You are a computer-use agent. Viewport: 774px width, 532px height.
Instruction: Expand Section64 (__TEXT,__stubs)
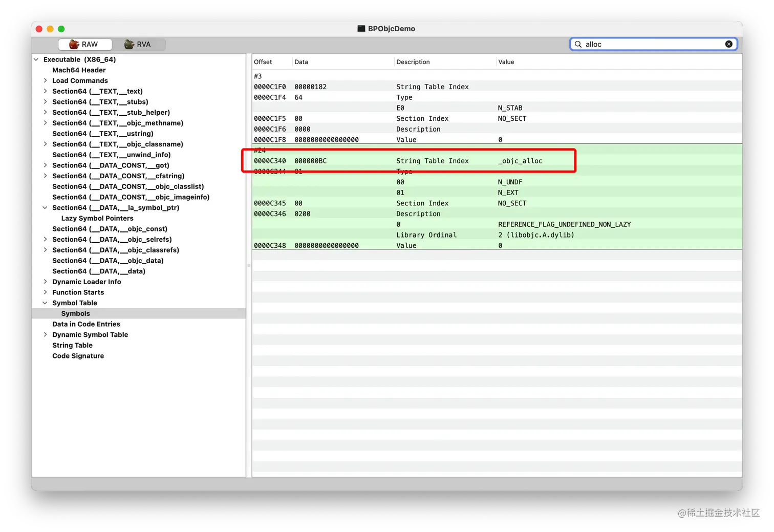[45, 102]
